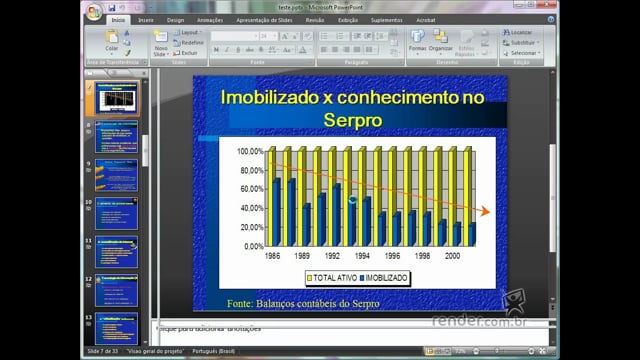Click the TOTAL ATIVO chart legend entry
This screenshot has height=360, width=640.
click(331, 278)
